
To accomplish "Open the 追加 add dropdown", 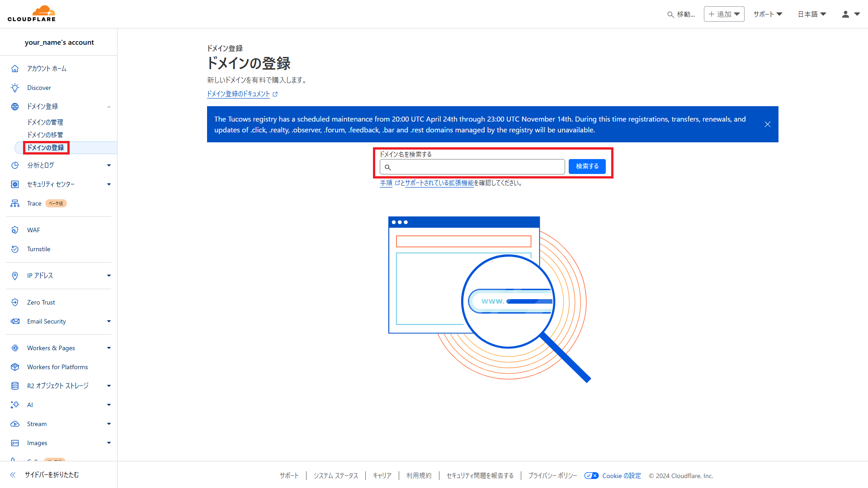I will [x=724, y=14].
